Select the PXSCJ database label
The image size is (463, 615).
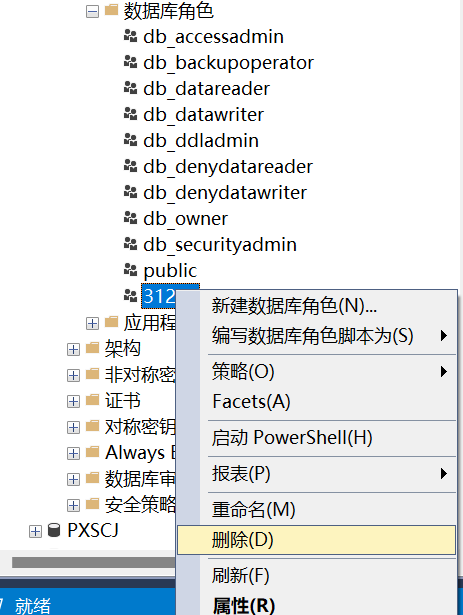(x=93, y=530)
